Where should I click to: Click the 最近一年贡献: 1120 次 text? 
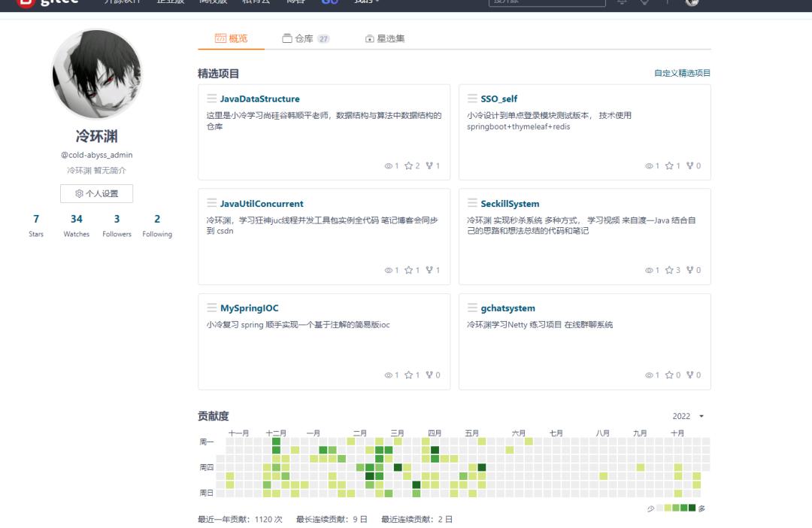(x=241, y=519)
